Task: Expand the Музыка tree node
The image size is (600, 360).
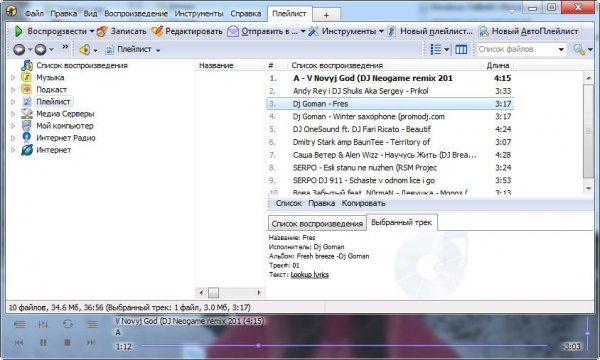Action: coord(13,78)
